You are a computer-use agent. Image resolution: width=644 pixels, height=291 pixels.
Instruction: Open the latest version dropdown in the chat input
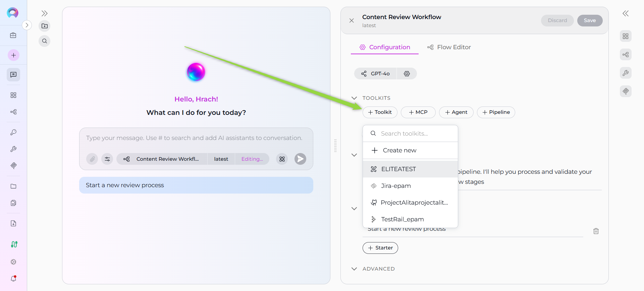click(221, 159)
